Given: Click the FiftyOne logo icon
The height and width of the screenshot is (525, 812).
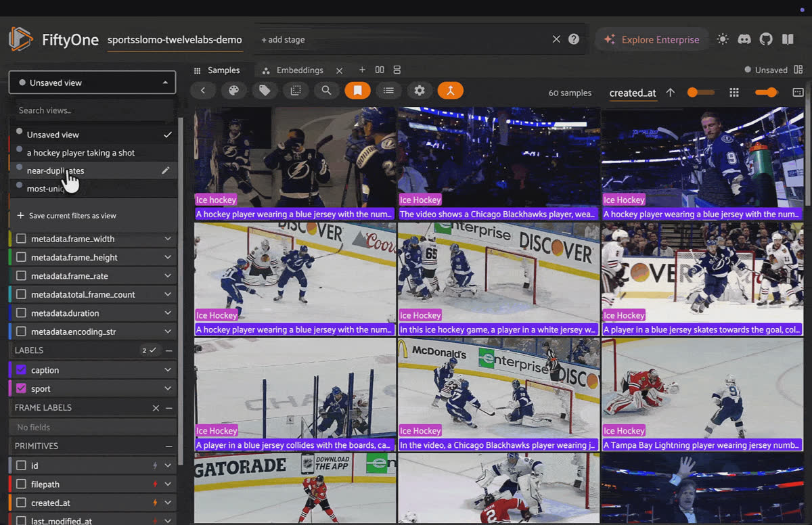Looking at the screenshot, I should click(x=20, y=39).
